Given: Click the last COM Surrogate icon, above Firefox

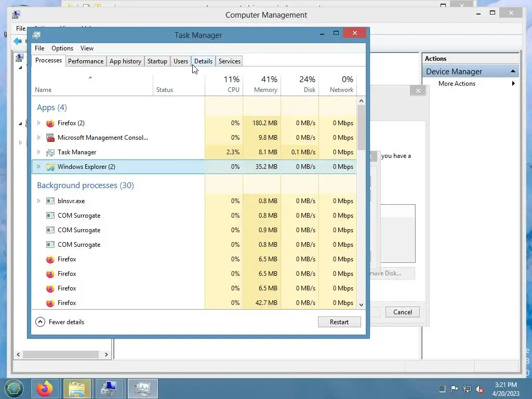Looking at the screenshot, I should pyautogui.click(x=50, y=245).
